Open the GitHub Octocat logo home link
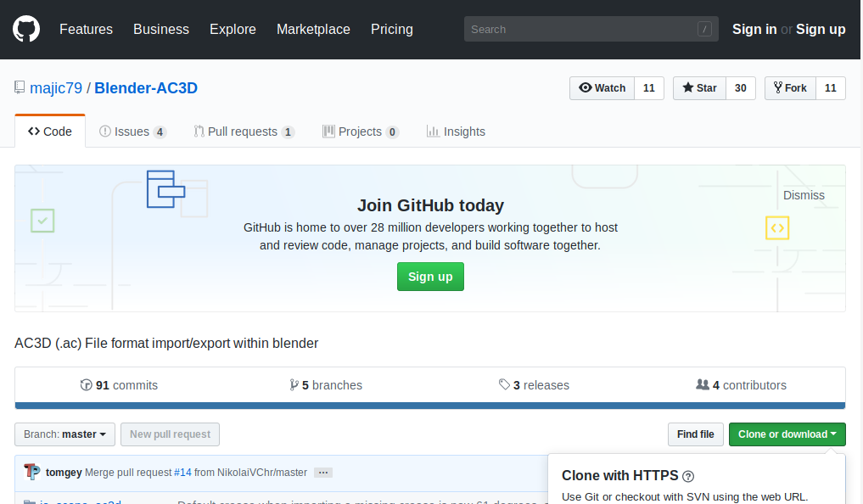The width and height of the screenshot is (863, 504). click(26, 29)
